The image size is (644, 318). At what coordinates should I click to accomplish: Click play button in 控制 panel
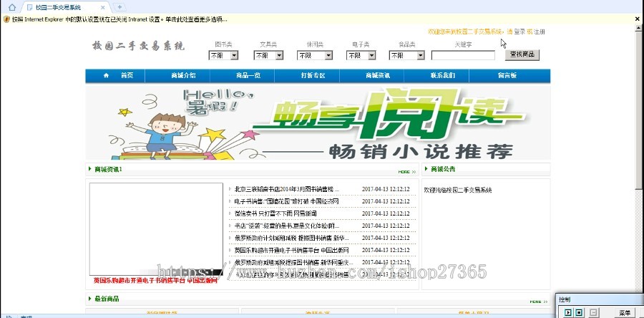click(x=568, y=313)
